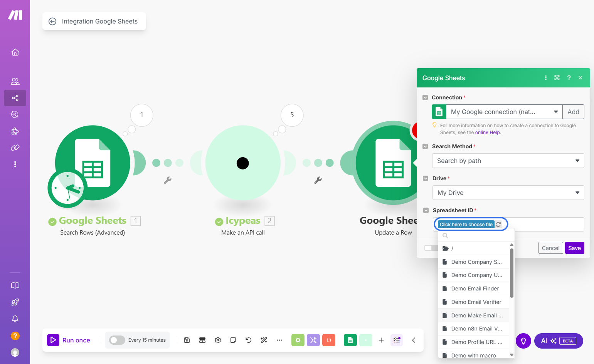Open the AI BETA assistant button
This screenshot has width=594, height=364.
click(559, 341)
